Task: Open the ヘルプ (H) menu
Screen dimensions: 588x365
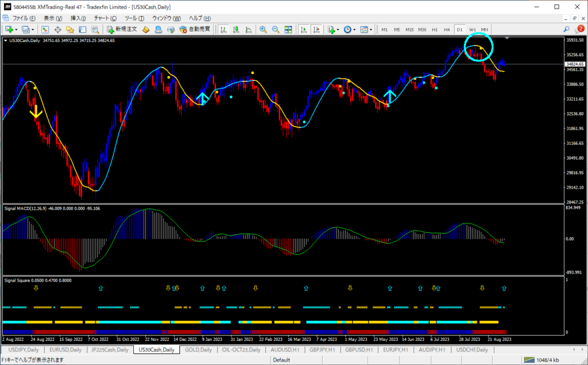Action: click(x=200, y=18)
